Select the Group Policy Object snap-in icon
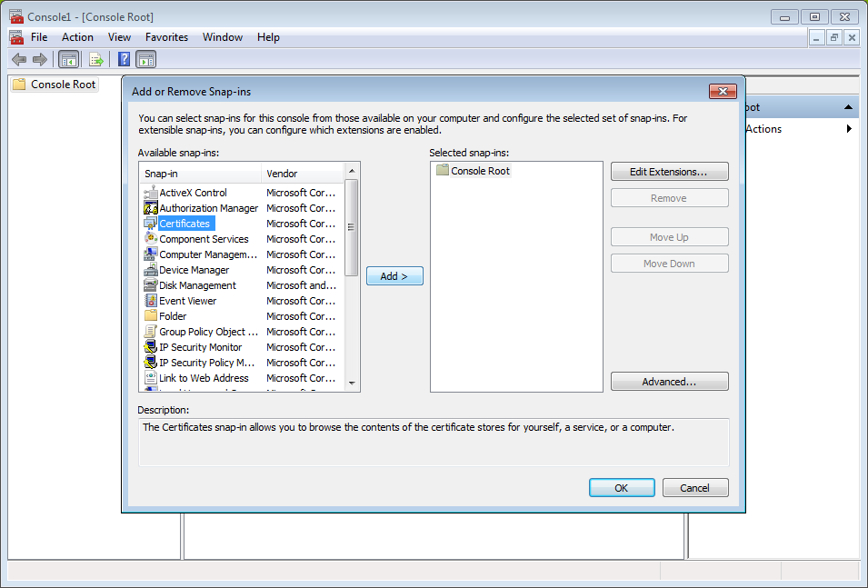 pos(151,332)
